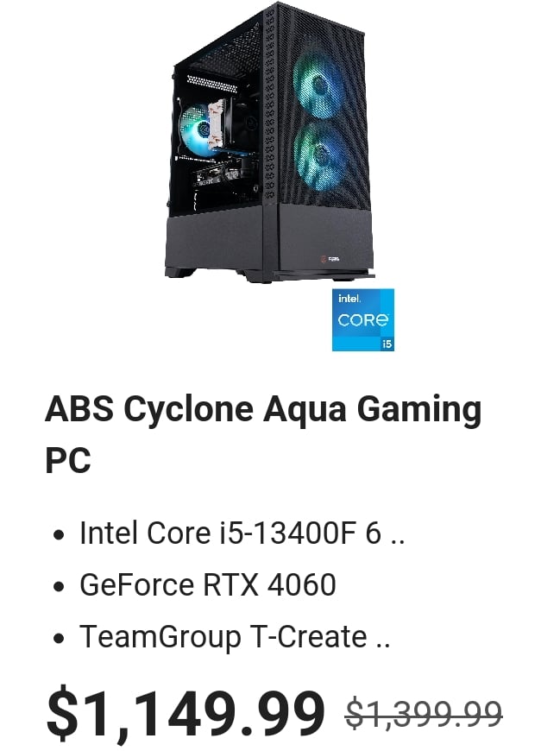Select the GeForce RTX 4060 spec line
Viewport: 560px width, 751px height.
click(208, 584)
